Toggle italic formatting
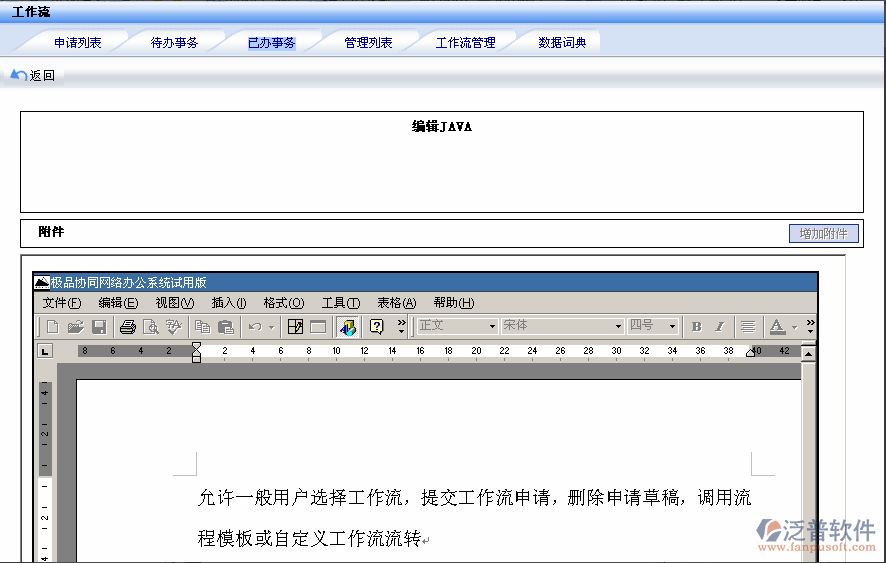The image size is (886, 563). [719, 326]
